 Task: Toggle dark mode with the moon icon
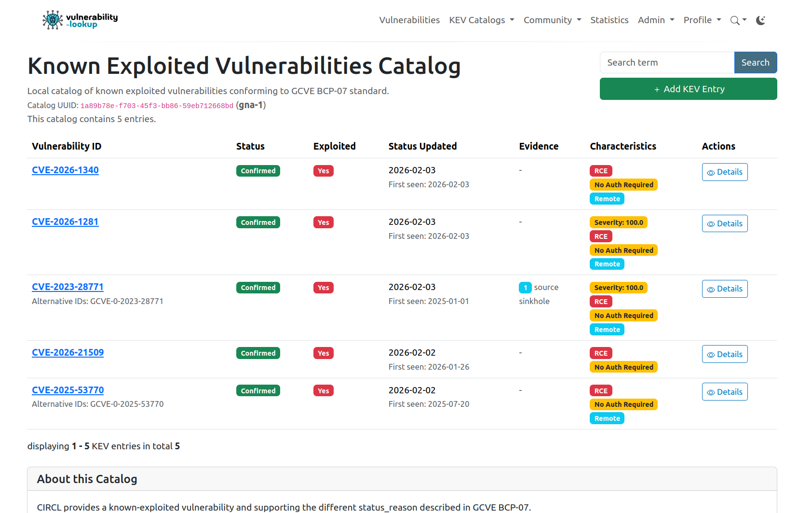[x=760, y=20]
